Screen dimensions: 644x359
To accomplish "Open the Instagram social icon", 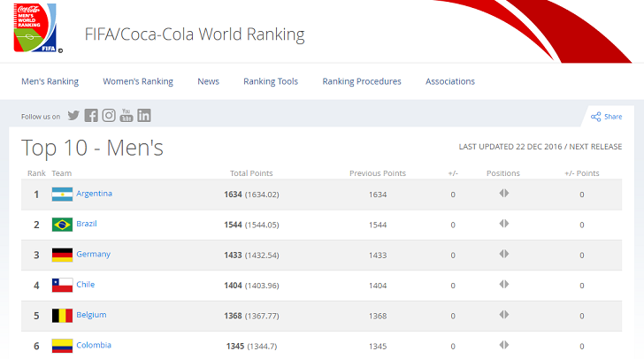I will click(109, 116).
